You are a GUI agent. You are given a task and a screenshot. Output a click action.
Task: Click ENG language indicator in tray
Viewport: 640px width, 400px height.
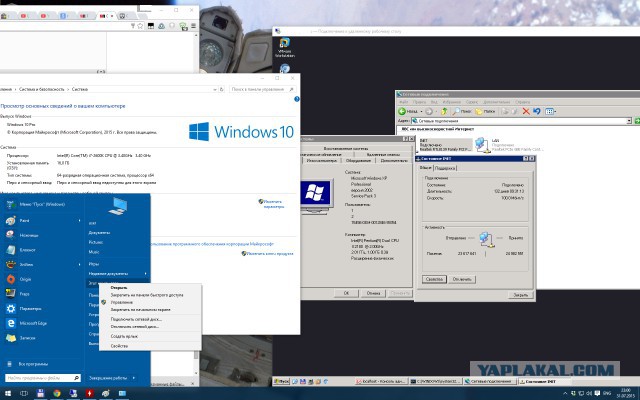tap(607, 393)
